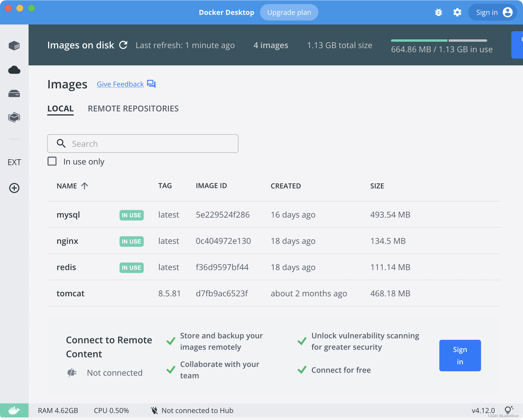Click the 4 images count
The width and height of the screenshot is (523, 420).
pyautogui.click(x=271, y=45)
